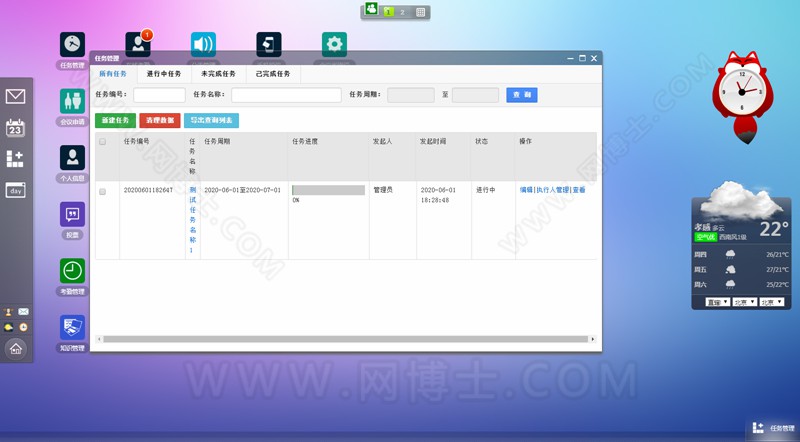Screen dimensions: 800x442
Task: Tick the select-all checkbox in table header
Action: click(103, 142)
